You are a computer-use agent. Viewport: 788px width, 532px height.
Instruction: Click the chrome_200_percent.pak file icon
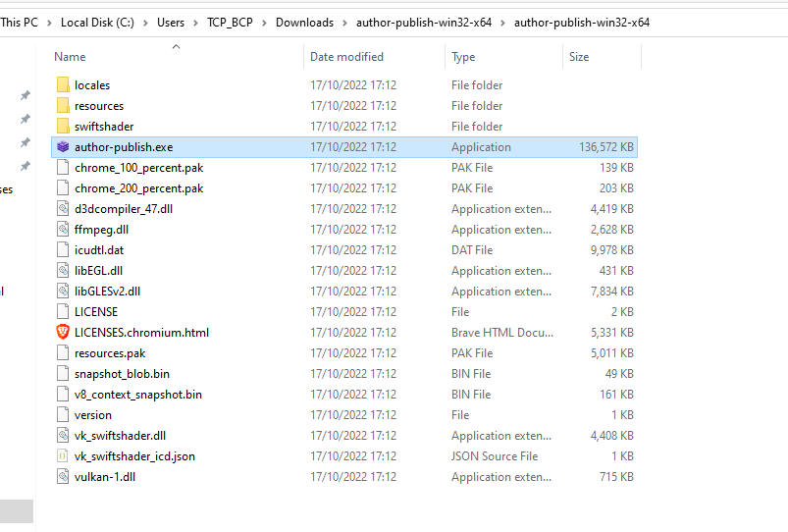pos(63,187)
